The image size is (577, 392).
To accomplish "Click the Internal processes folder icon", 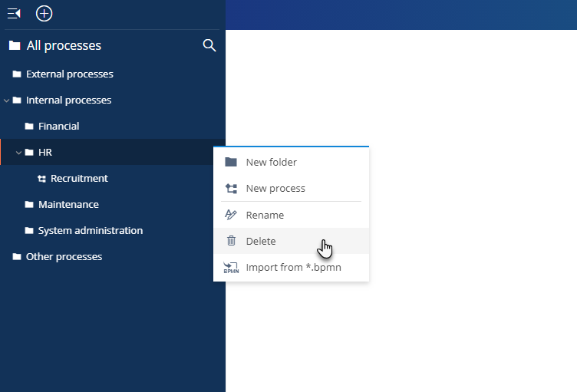I will pos(17,100).
